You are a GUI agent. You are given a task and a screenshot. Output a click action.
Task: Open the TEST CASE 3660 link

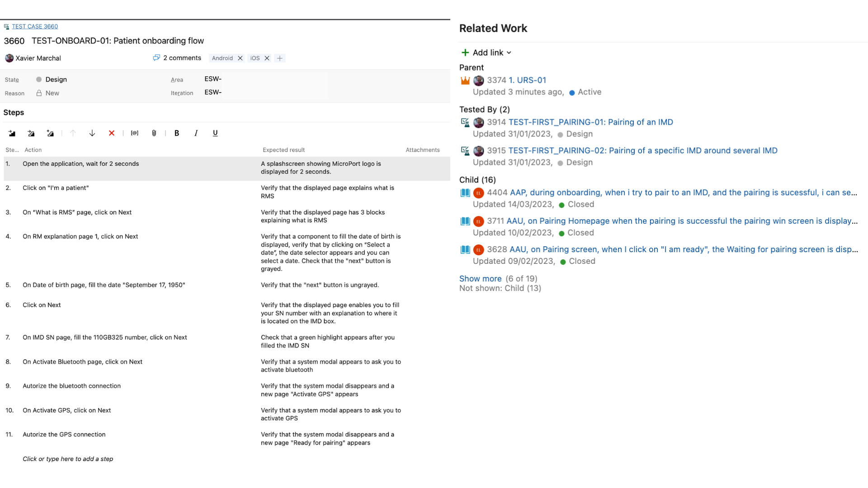tap(35, 27)
